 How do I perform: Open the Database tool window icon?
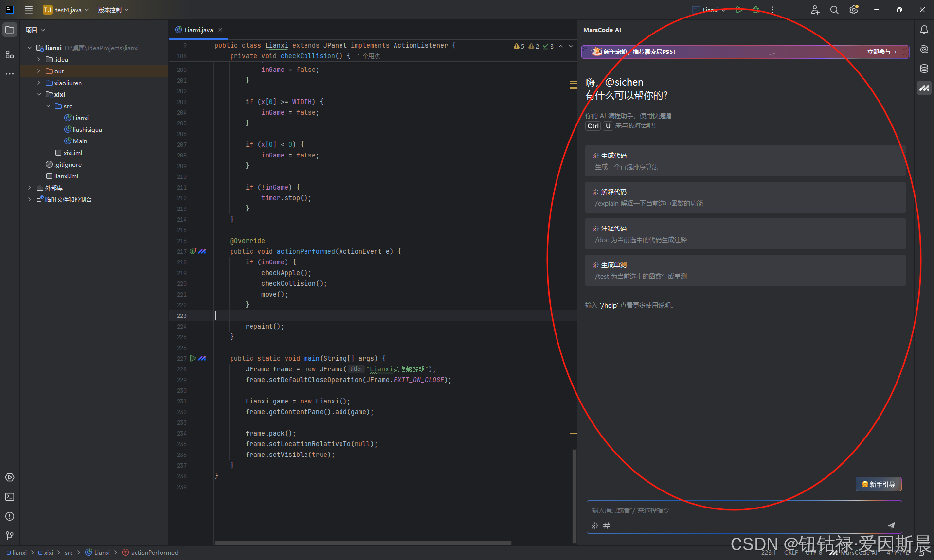click(924, 69)
